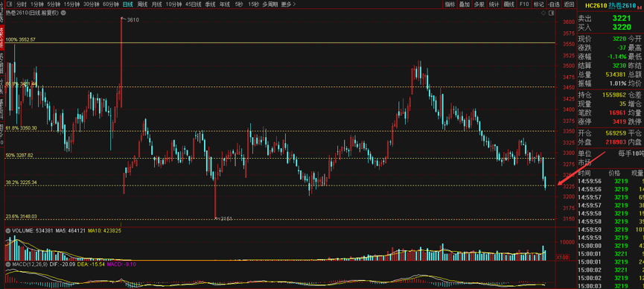This screenshot has width=644, height=289.
Task: Click the 返回 back button
Action: click(x=569, y=4)
